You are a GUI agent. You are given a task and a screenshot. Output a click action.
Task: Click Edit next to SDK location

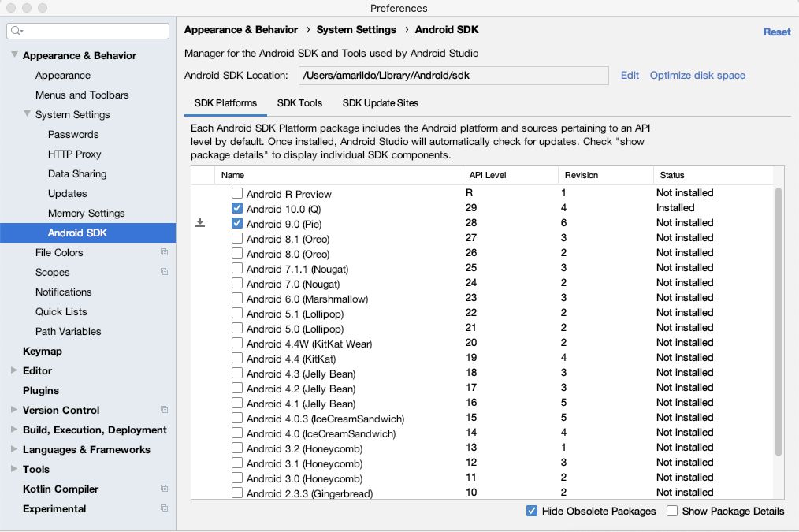(630, 75)
